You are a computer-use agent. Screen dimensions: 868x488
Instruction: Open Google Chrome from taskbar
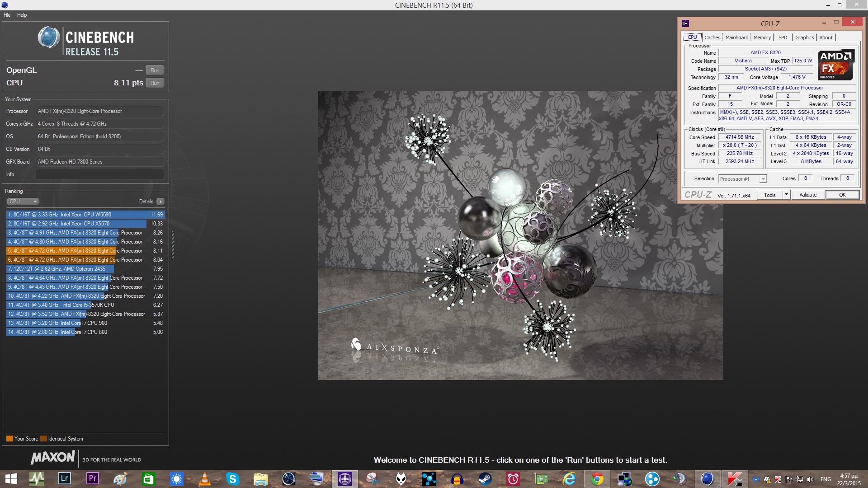[597, 479]
